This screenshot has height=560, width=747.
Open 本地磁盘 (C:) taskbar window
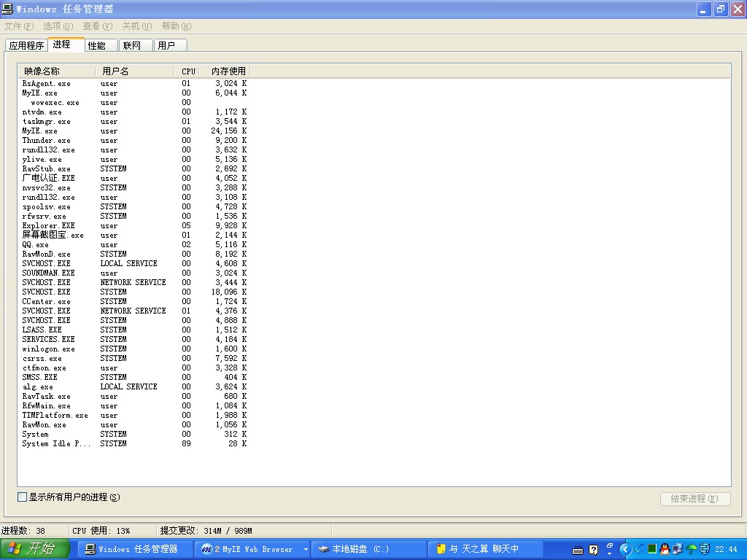[368, 549]
